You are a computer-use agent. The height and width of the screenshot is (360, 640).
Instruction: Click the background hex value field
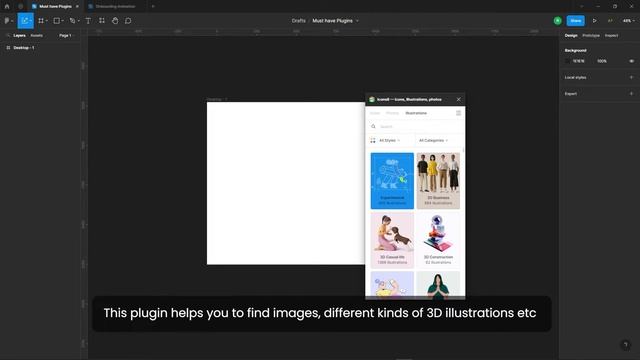point(578,61)
